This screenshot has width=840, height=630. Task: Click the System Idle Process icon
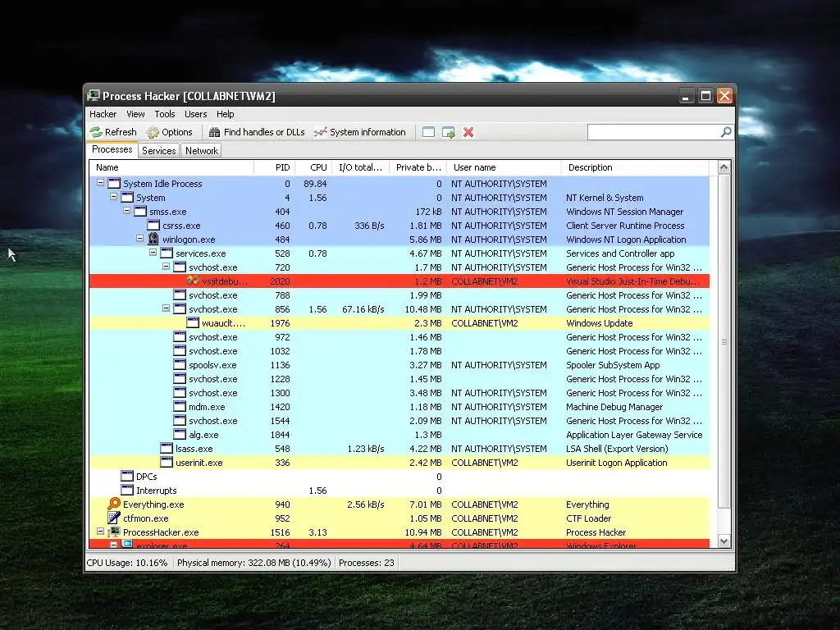coord(114,183)
